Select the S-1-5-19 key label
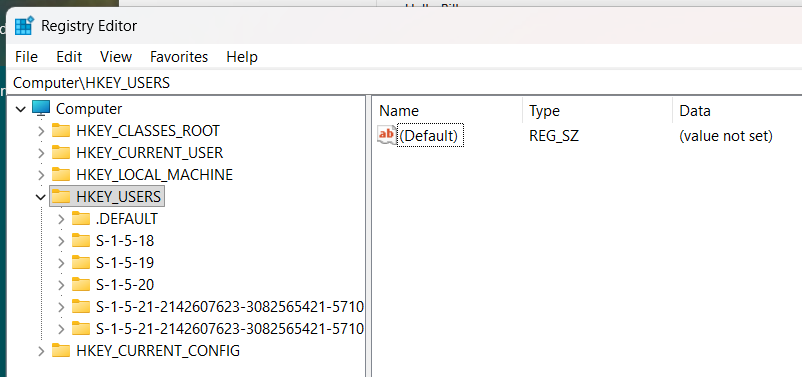This screenshot has width=802, height=377. click(125, 263)
